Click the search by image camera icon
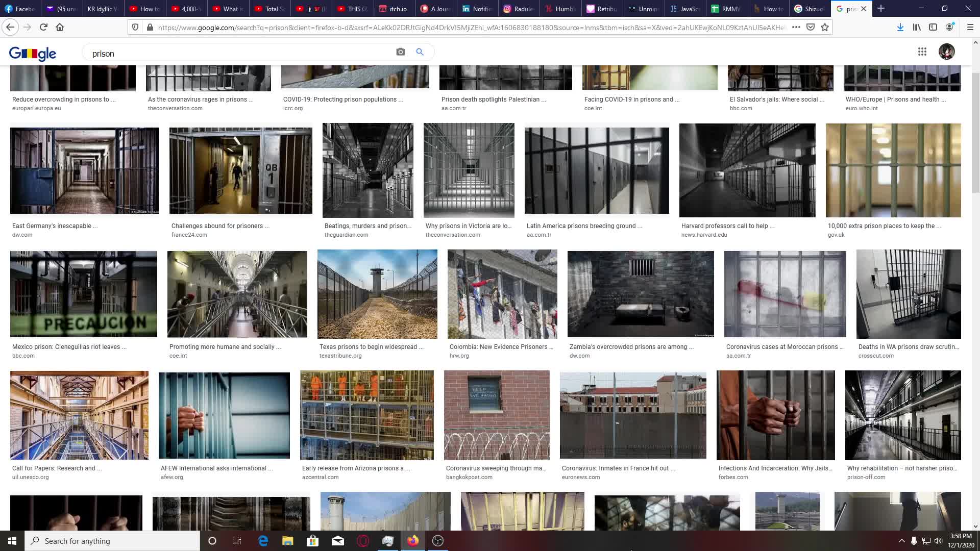Screen dimensions: 980x551 (x=401, y=52)
